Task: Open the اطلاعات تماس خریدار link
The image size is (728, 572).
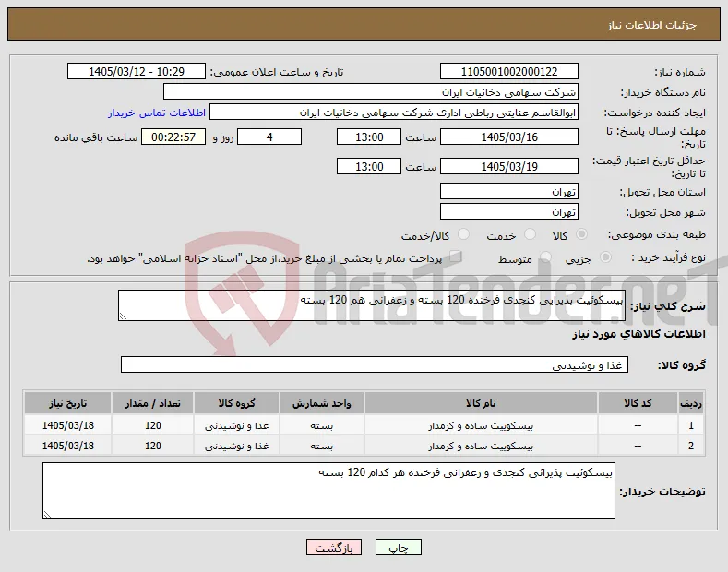Action: (157, 113)
